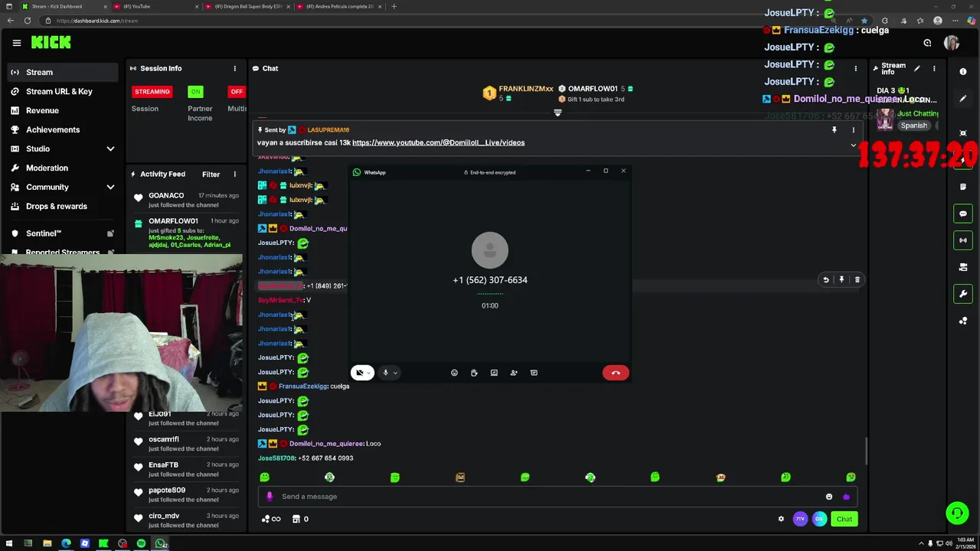980x551 pixels.
Task: Open camera options arrow in WhatsApp
Action: click(x=369, y=373)
